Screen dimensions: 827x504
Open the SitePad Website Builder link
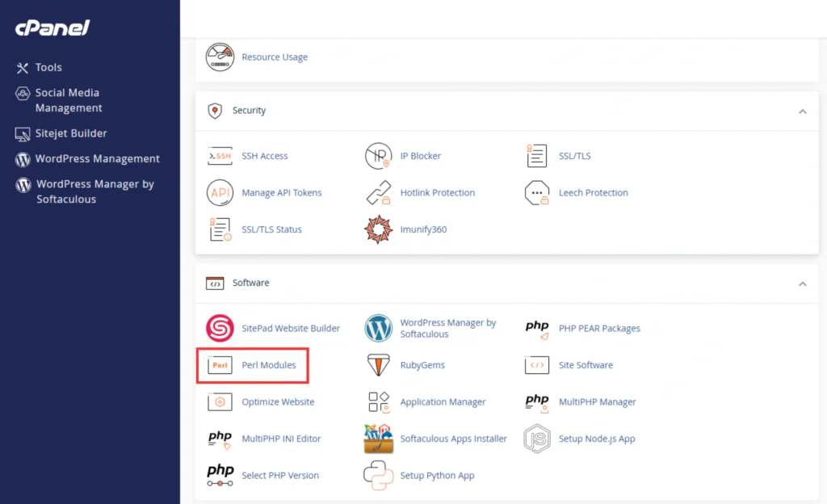(291, 328)
